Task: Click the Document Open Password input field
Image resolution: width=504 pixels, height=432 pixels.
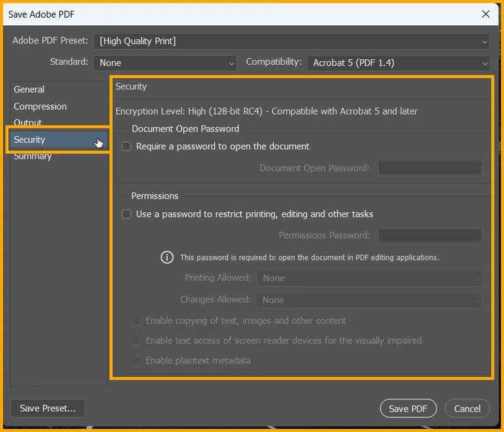Action: 430,168
